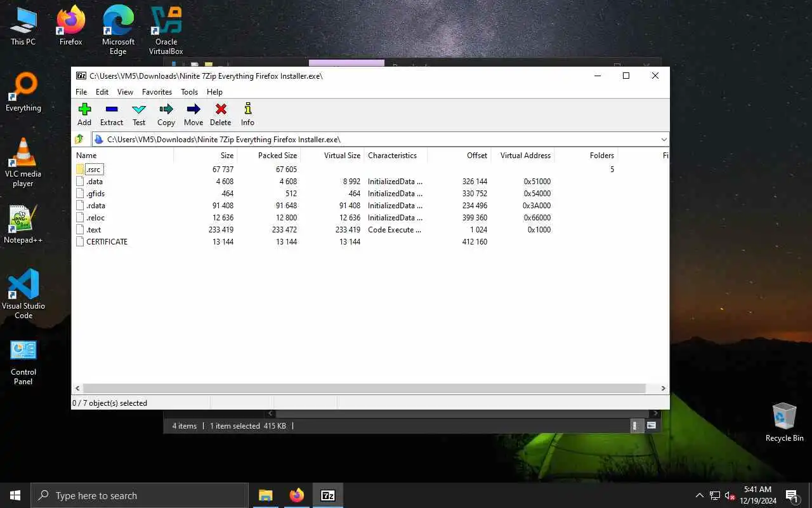
Task: Sort by Packed Size column header
Action: (x=268, y=155)
